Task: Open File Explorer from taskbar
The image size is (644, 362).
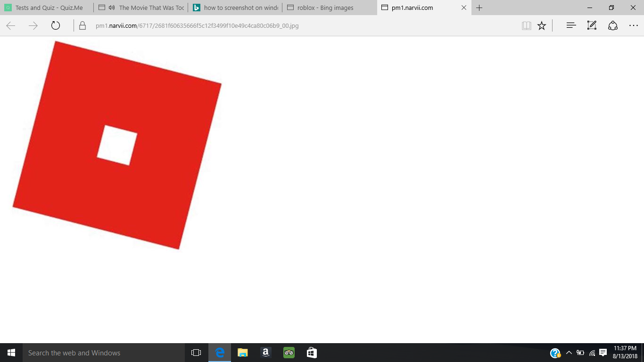Action: [x=242, y=353]
